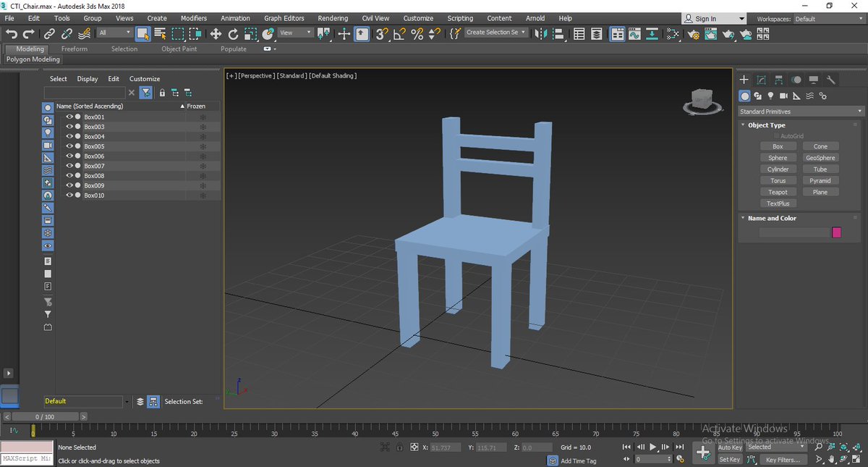Open the Workspaces Default dropdown
The height and width of the screenshot is (467, 868).
(829, 19)
